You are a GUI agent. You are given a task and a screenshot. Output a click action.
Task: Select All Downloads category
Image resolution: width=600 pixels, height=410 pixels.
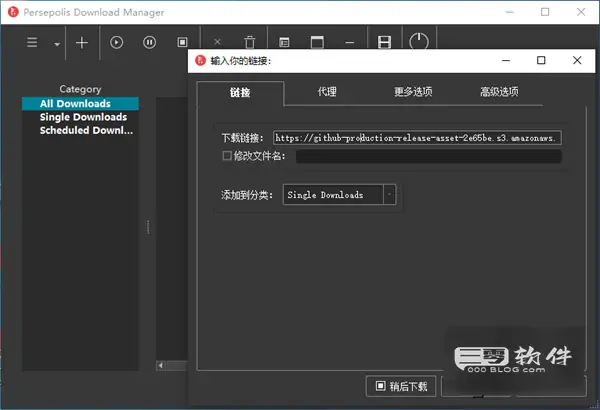[80, 104]
